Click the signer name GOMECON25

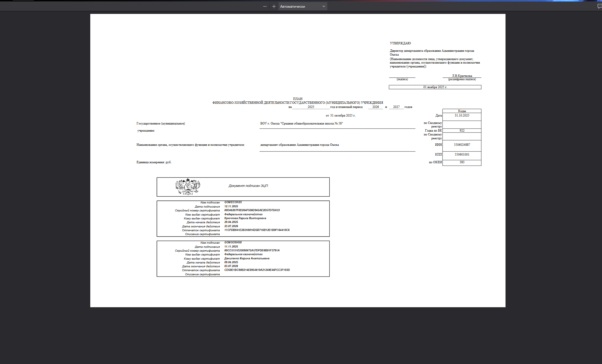click(x=233, y=203)
